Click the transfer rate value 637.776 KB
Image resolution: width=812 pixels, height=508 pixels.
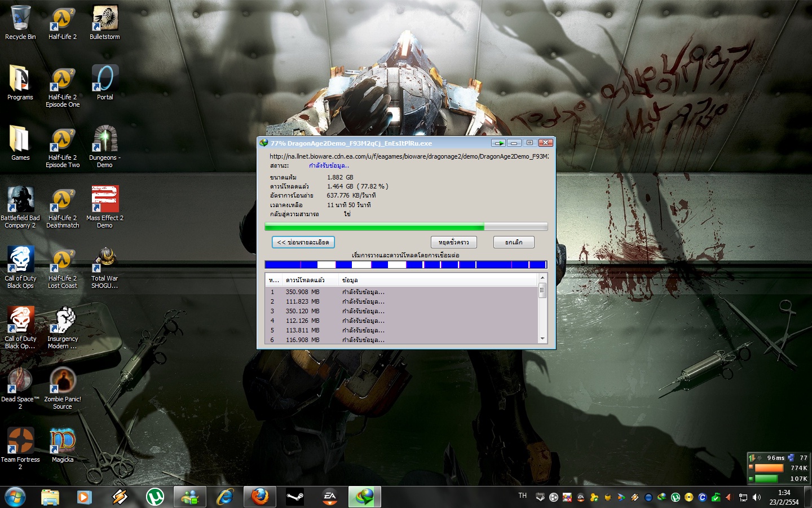click(x=351, y=195)
